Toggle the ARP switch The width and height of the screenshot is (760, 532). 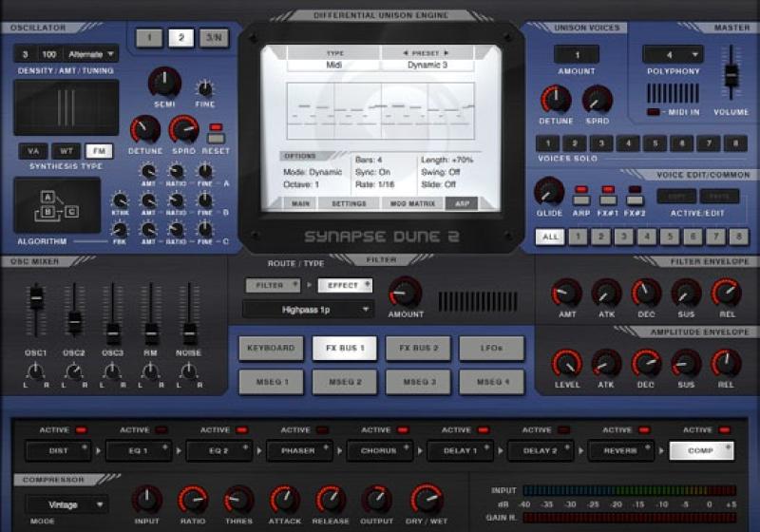coord(581,200)
